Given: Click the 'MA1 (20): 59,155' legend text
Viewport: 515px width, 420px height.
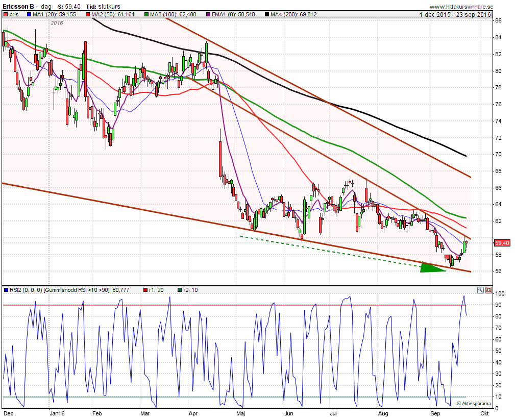Looking at the screenshot, I should point(54,14).
